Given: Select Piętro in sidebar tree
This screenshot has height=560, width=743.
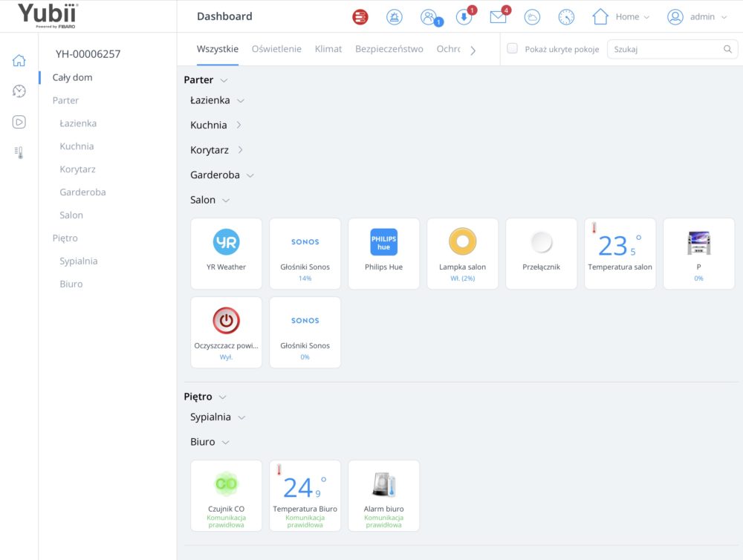Looking at the screenshot, I should tap(65, 238).
